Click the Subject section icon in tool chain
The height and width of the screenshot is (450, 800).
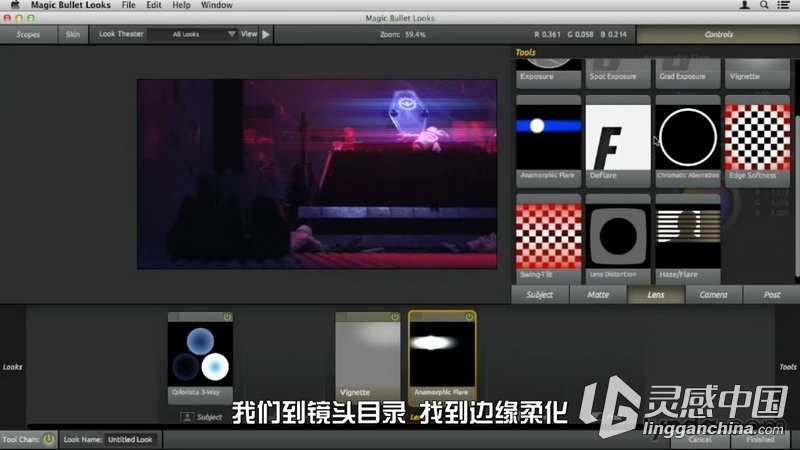pyautogui.click(x=187, y=417)
